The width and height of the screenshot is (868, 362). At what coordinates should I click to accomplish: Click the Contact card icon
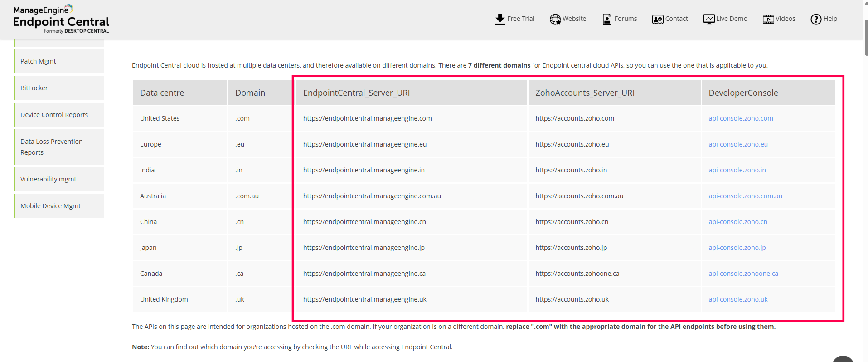click(658, 19)
